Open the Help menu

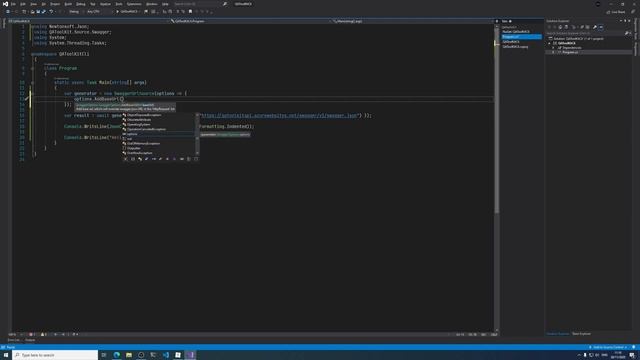(165, 4)
